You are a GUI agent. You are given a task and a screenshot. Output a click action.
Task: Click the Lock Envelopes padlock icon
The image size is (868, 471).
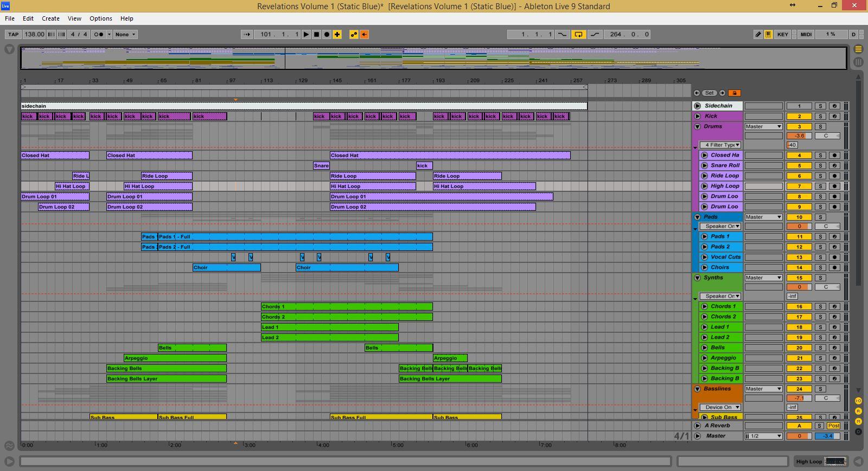735,93
